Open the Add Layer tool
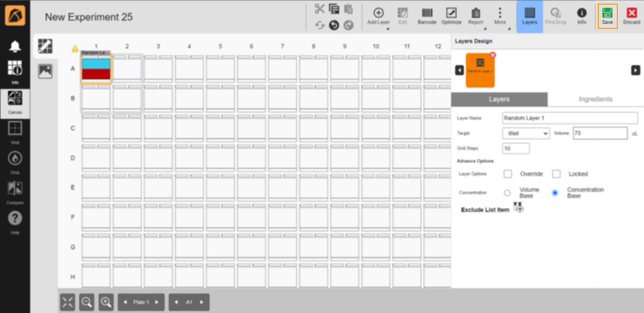This screenshot has width=644, height=313. pyautogui.click(x=378, y=16)
